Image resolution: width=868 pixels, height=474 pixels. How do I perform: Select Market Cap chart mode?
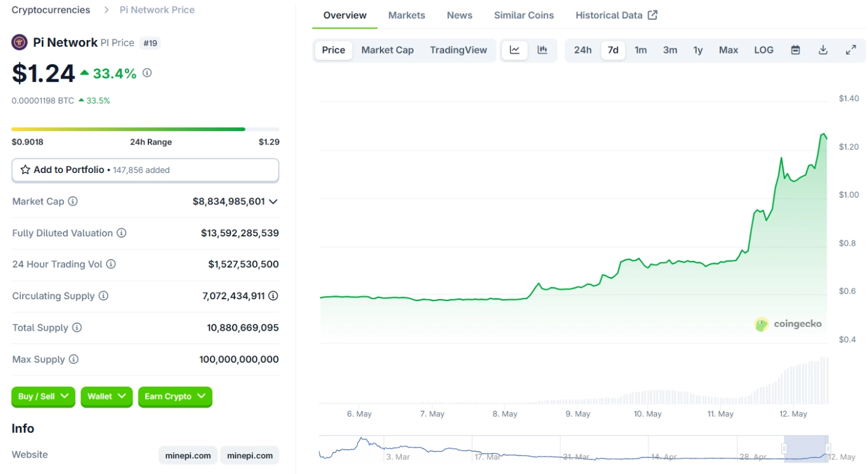[387, 50]
